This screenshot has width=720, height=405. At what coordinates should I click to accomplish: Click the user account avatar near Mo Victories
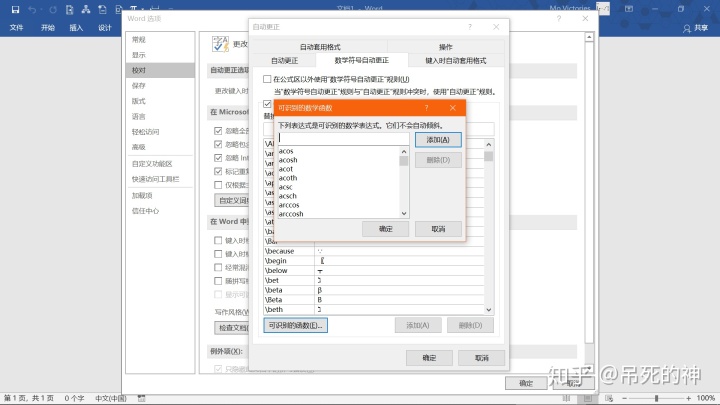click(x=602, y=8)
